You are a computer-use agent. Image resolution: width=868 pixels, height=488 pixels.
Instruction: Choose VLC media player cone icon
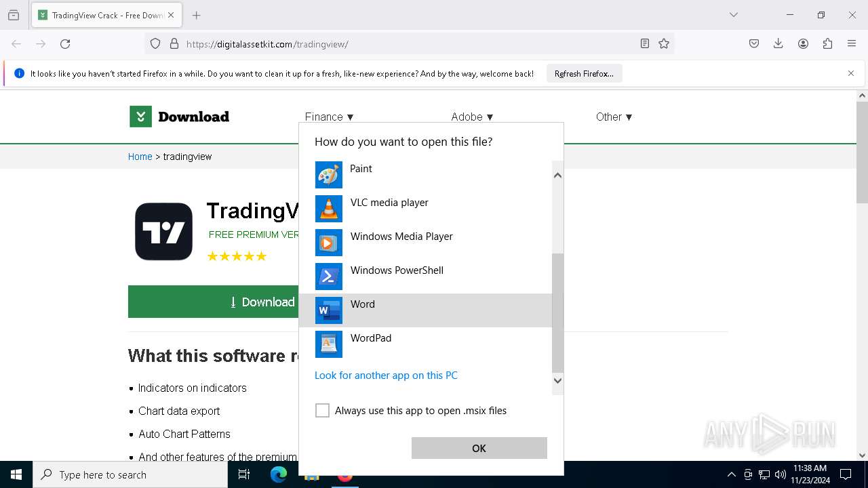coord(329,209)
